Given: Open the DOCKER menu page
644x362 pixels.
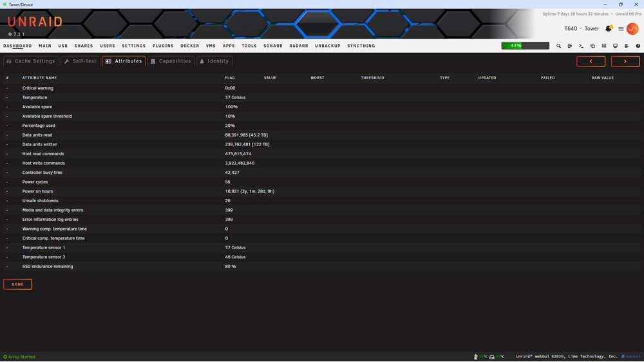Looking at the screenshot, I should click(190, 46).
